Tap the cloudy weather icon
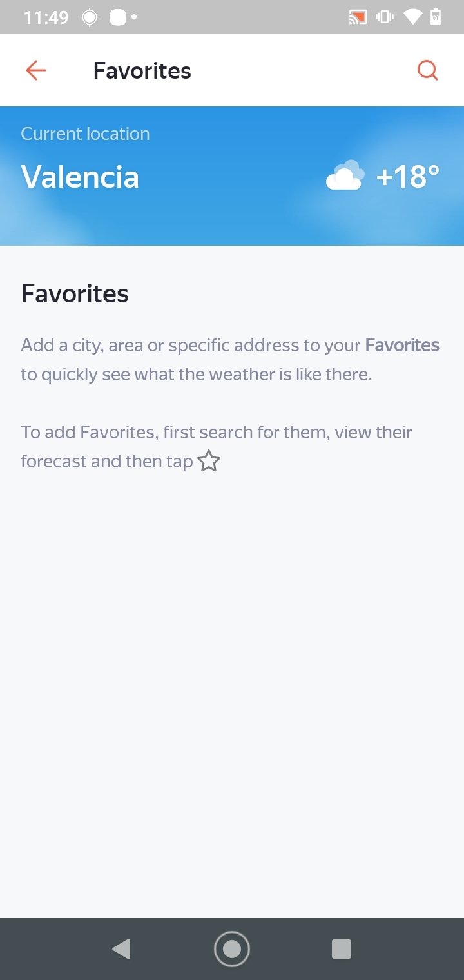 coord(345,175)
